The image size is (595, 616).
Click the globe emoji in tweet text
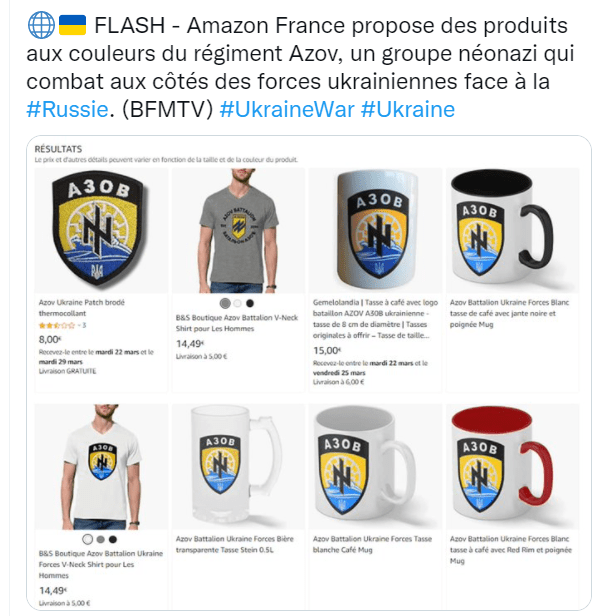click(41, 25)
